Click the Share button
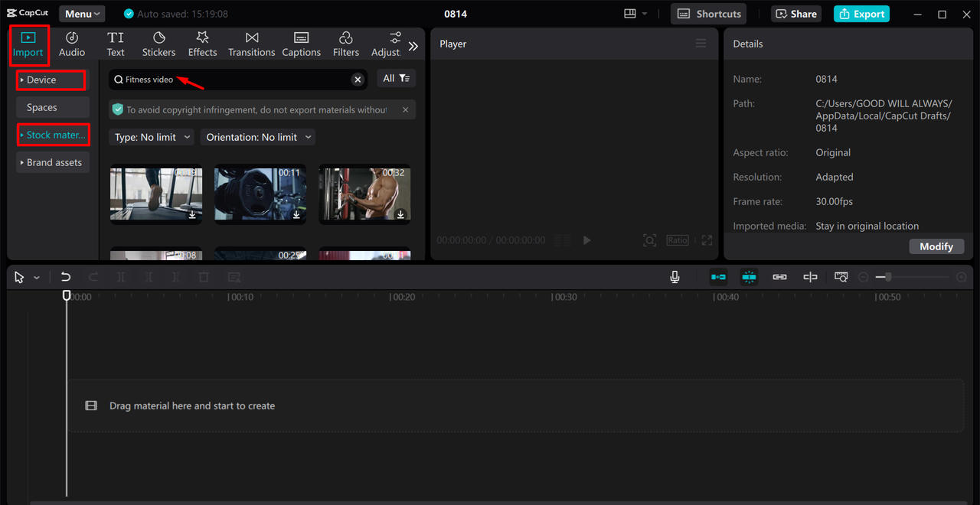Image resolution: width=980 pixels, height=505 pixels. pyautogui.click(x=796, y=14)
